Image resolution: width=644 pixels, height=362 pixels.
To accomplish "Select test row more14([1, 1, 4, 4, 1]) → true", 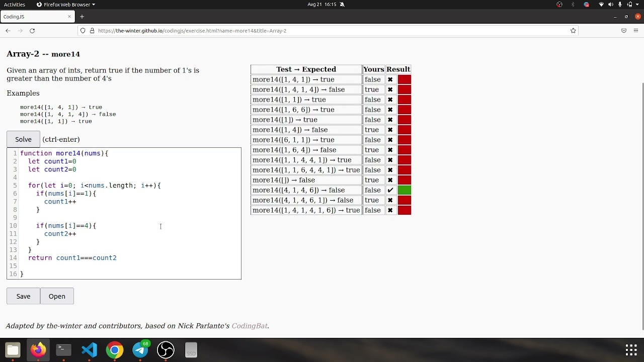I will pos(306,160).
